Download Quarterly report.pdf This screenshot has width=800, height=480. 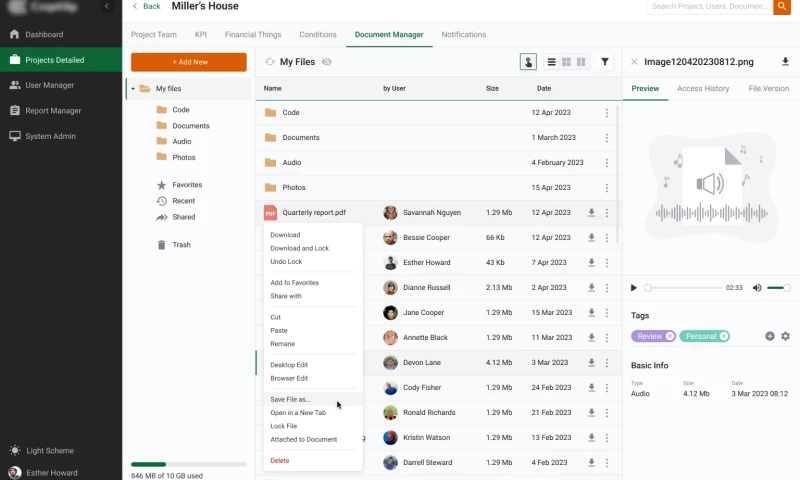click(x=591, y=213)
